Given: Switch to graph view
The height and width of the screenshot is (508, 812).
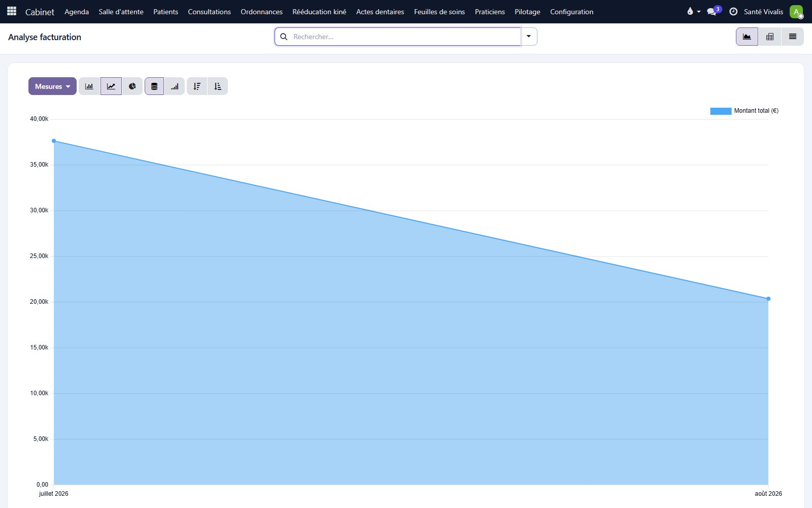Looking at the screenshot, I should pos(747,37).
